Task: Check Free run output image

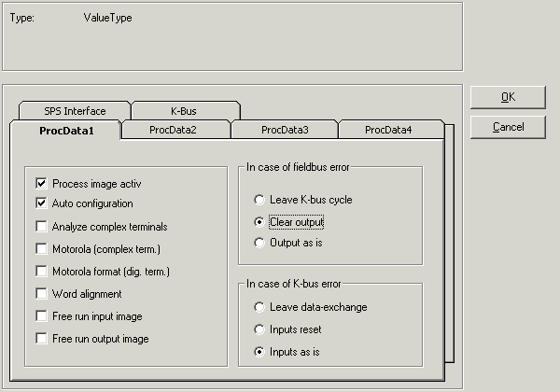Action: 41,338
